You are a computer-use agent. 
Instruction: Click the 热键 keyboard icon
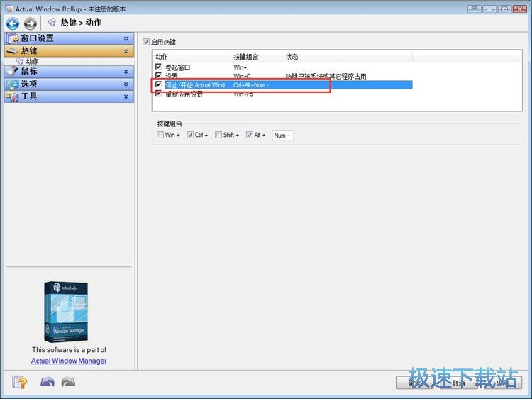13,51
